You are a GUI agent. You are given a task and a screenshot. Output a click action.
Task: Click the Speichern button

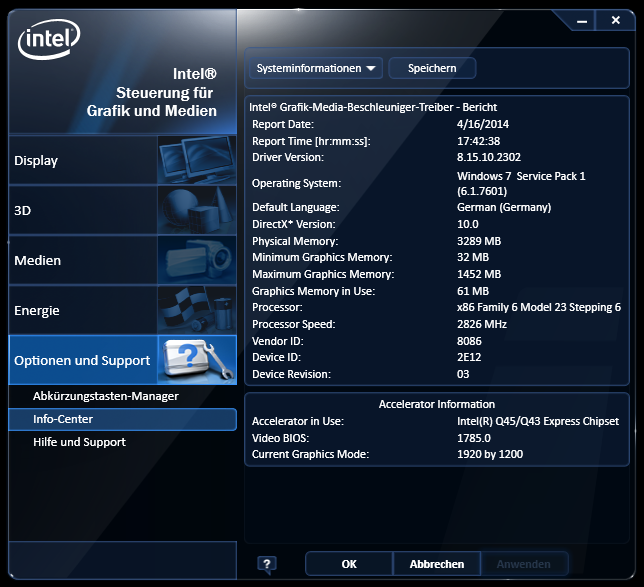pyautogui.click(x=432, y=68)
